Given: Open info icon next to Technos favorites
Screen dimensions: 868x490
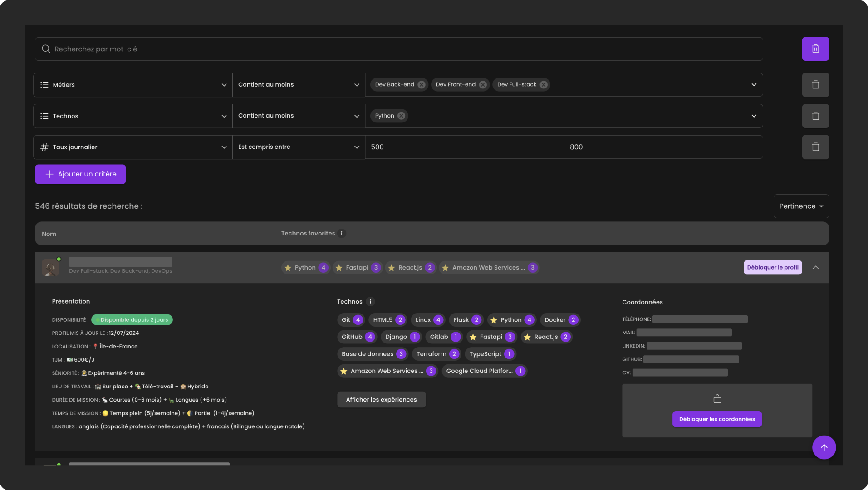Looking at the screenshot, I should click(x=342, y=234).
